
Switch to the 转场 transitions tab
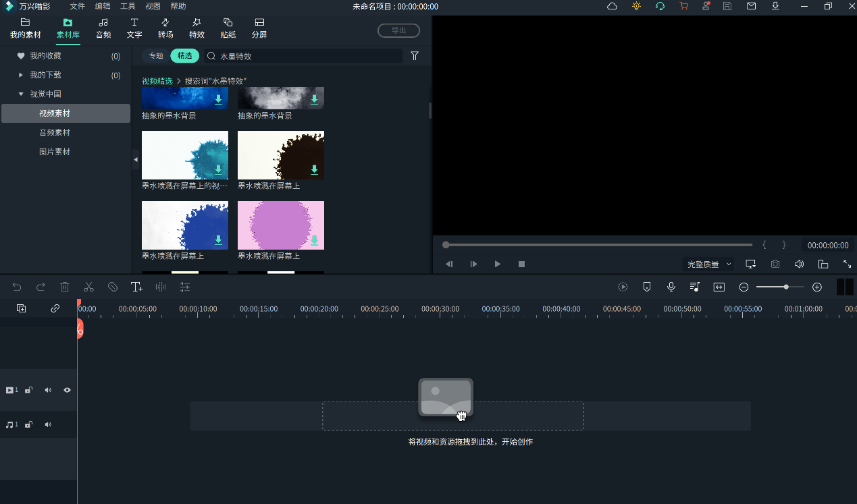click(165, 28)
